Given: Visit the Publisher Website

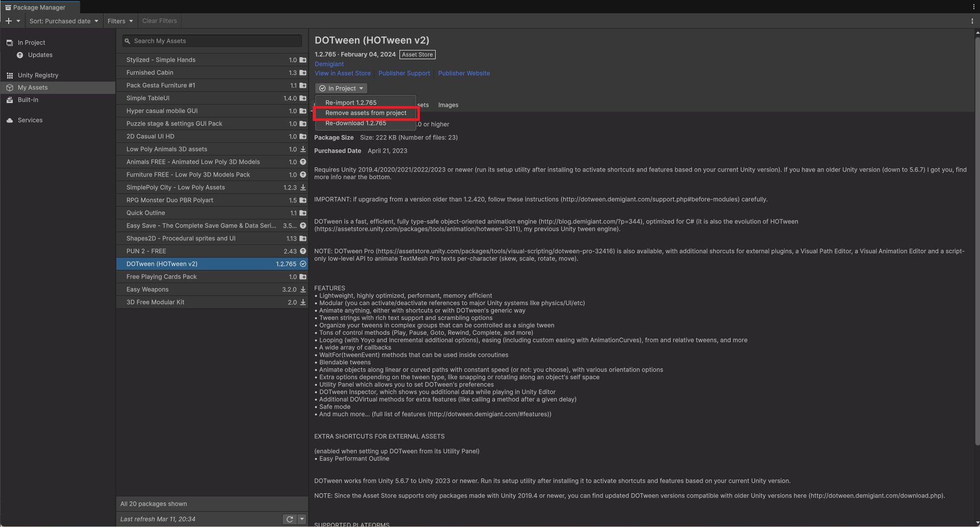Looking at the screenshot, I should 464,73.
